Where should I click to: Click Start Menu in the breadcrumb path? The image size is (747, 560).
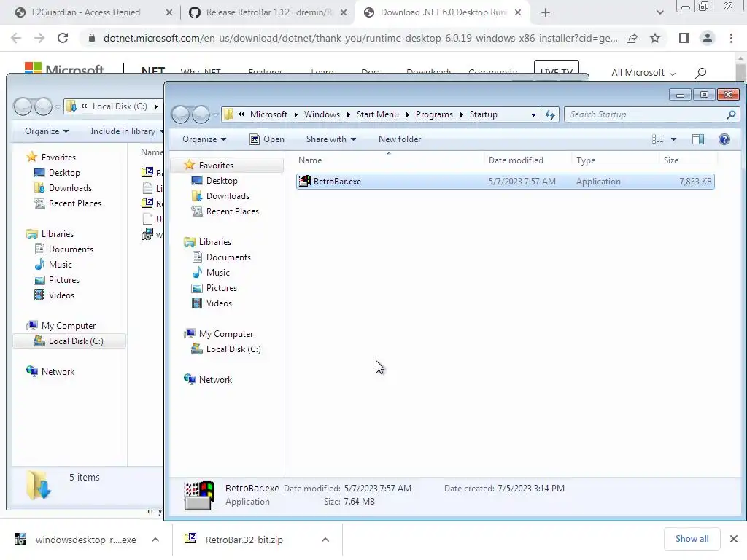(x=377, y=114)
